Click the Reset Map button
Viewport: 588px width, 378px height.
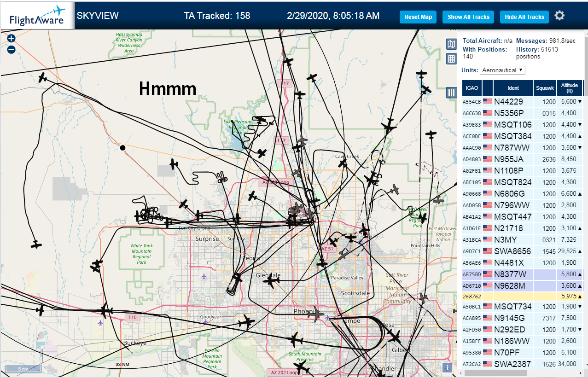pos(418,17)
